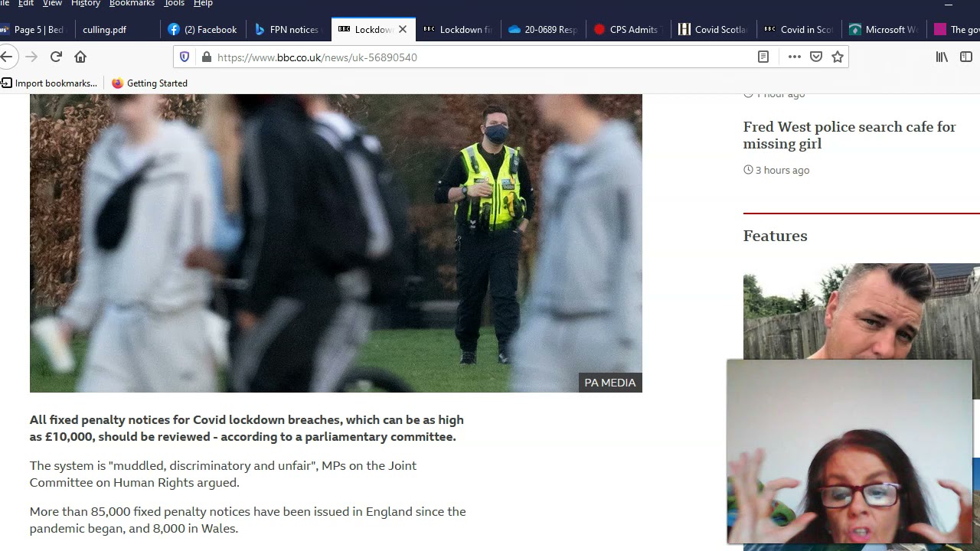Open 'Fred West police search cafe' headline
Screen dimensions: 980x551
(x=849, y=135)
